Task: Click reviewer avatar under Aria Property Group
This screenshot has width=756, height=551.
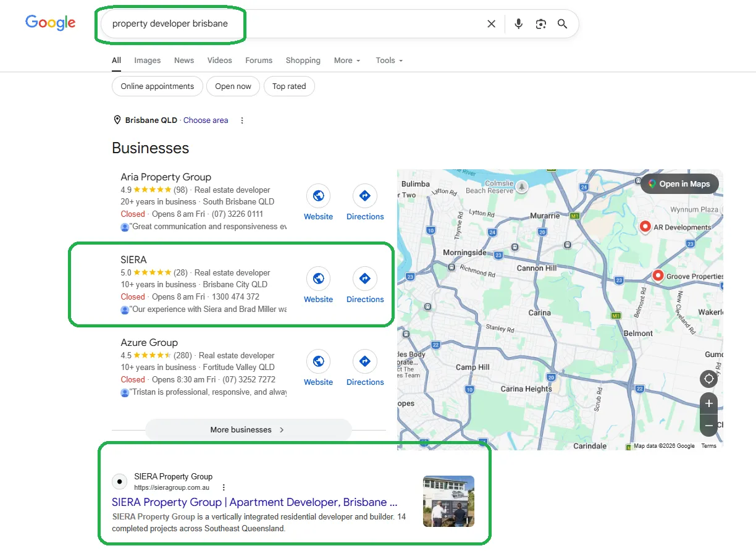Action: [125, 227]
